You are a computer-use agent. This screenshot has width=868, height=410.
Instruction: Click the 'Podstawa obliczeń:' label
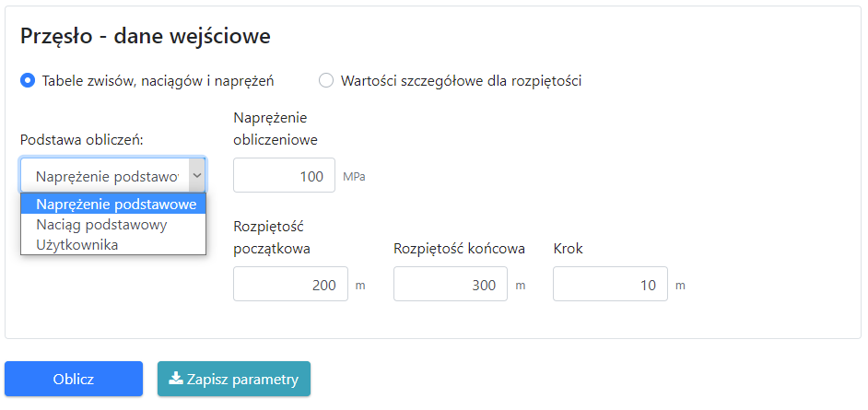click(x=82, y=139)
